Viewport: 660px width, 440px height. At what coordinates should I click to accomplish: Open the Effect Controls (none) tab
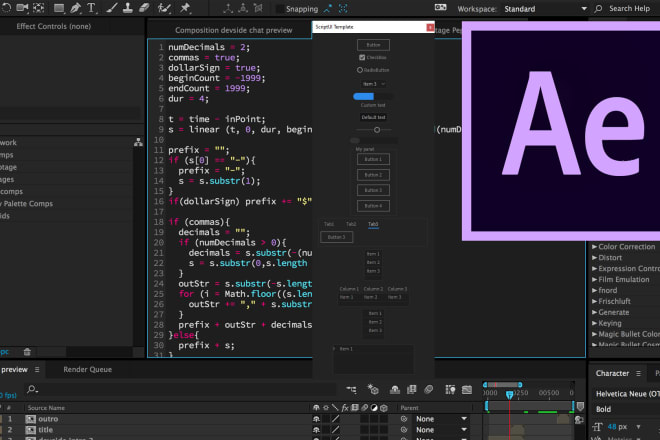[53, 27]
